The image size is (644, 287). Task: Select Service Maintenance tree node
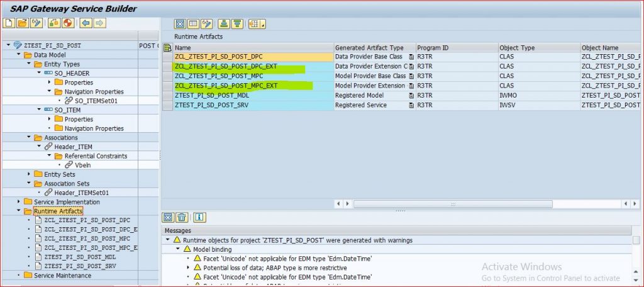(x=62, y=275)
